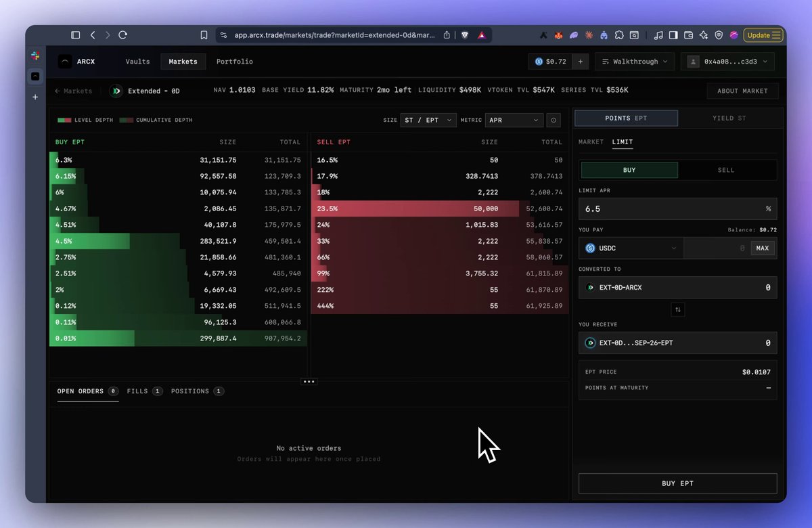
Task: Click the ARCX logo icon
Action: (65, 62)
